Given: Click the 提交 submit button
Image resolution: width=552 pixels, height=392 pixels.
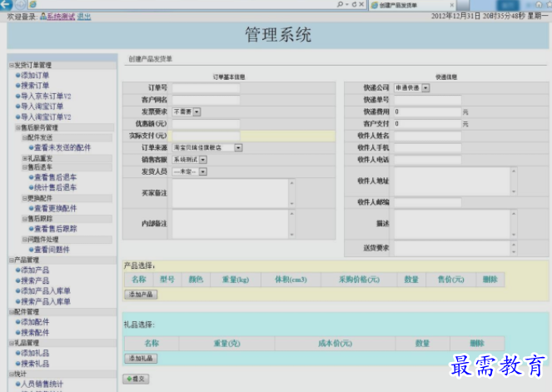Looking at the screenshot, I should pos(136,379).
